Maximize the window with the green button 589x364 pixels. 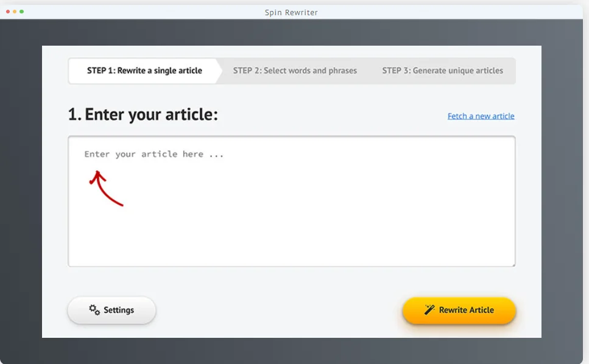(x=22, y=12)
